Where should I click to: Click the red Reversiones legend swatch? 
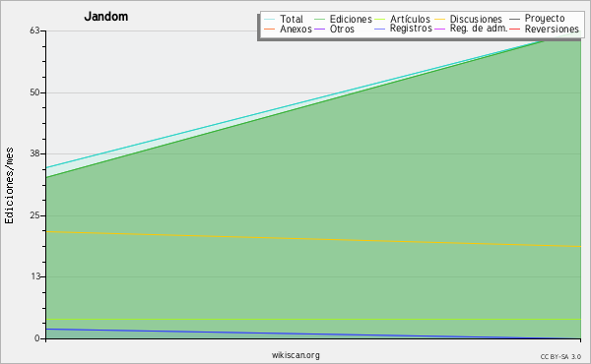[x=515, y=29]
